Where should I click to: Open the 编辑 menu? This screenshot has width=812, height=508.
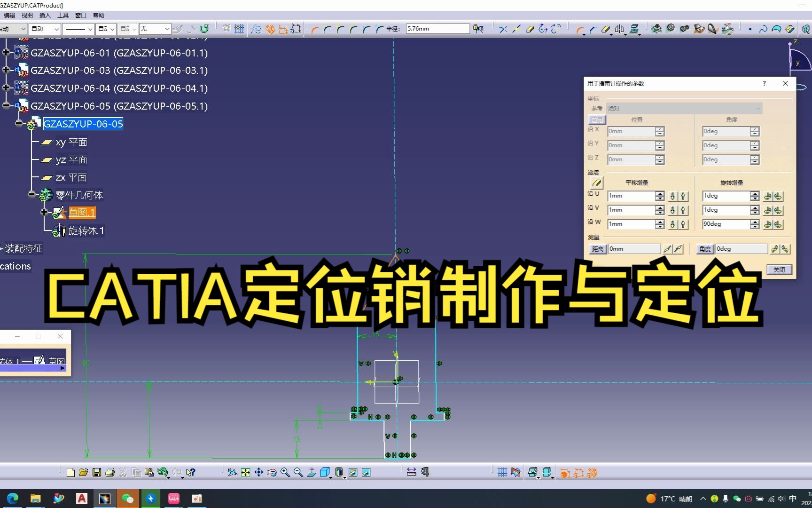point(9,16)
